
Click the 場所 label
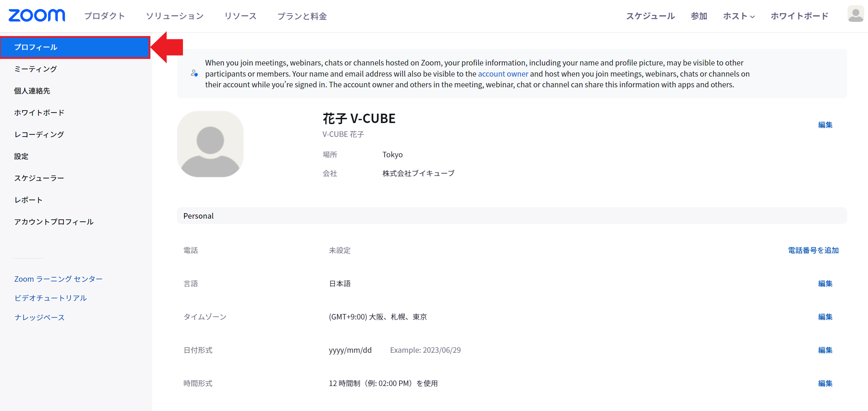330,155
